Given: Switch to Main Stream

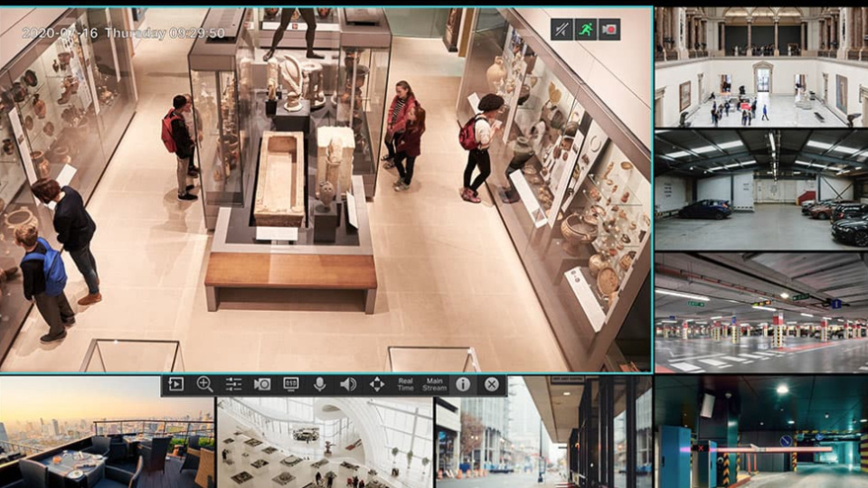Looking at the screenshot, I should click(x=435, y=384).
